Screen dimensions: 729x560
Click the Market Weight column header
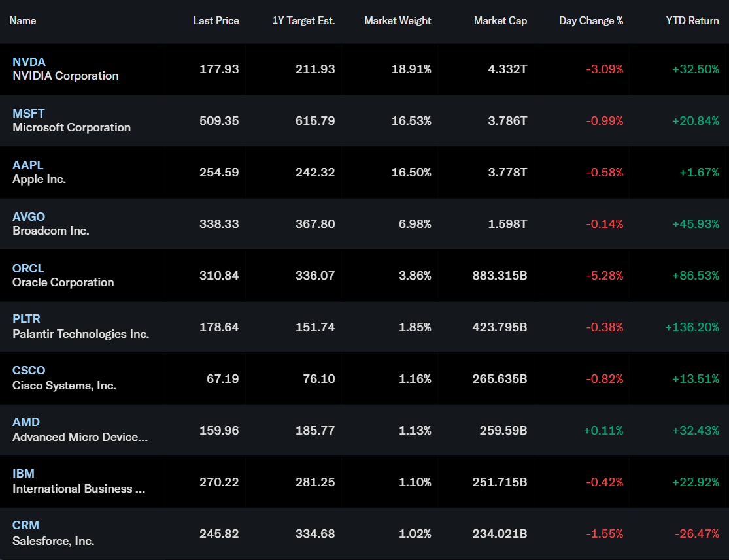click(398, 20)
